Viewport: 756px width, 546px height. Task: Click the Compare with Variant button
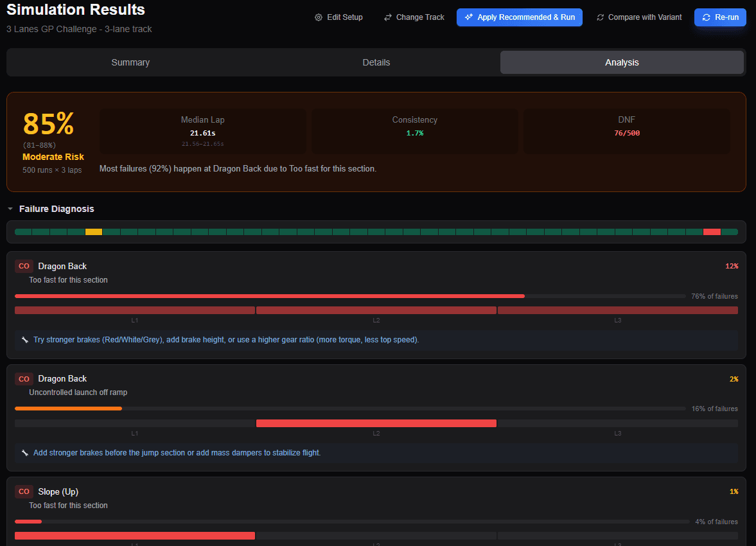click(x=638, y=17)
